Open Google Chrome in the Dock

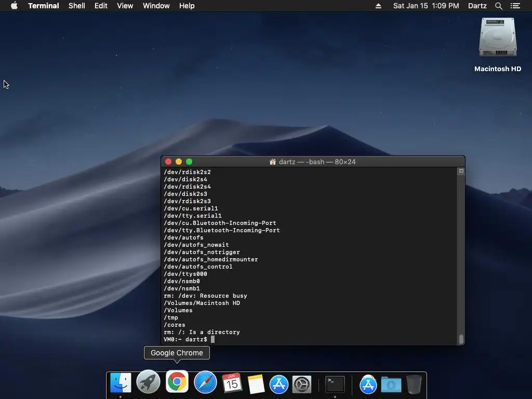point(177,381)
